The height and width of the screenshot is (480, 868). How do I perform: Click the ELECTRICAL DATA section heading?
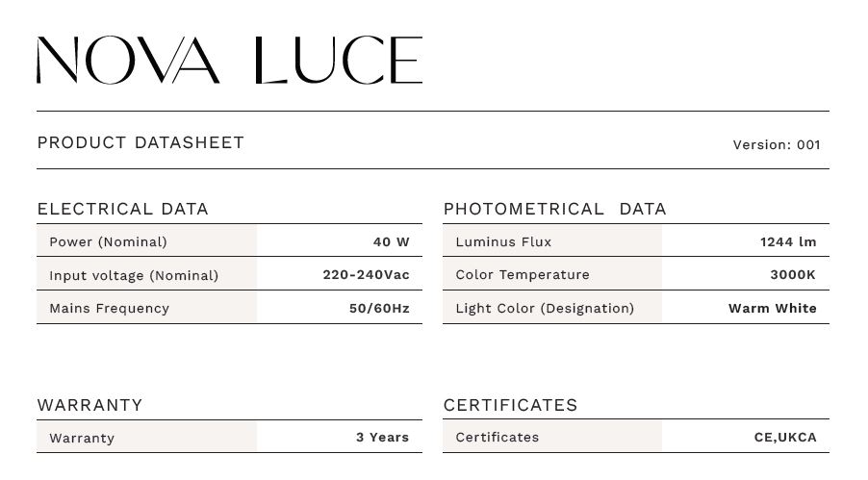(122, 209)
